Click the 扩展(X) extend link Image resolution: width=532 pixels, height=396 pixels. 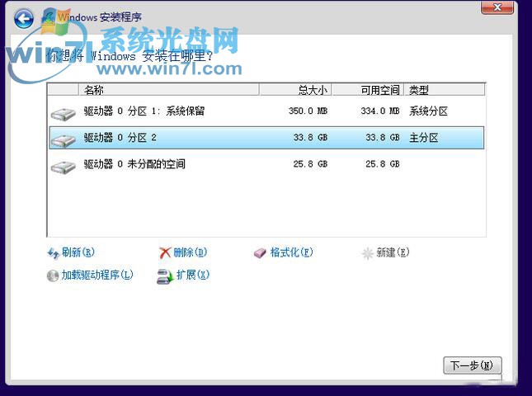(193, 275)
